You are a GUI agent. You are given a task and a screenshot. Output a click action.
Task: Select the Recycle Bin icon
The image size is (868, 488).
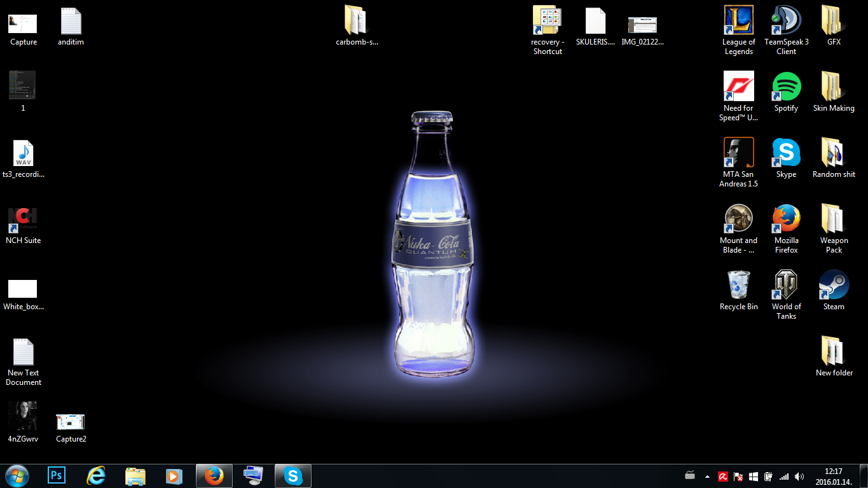738,291
